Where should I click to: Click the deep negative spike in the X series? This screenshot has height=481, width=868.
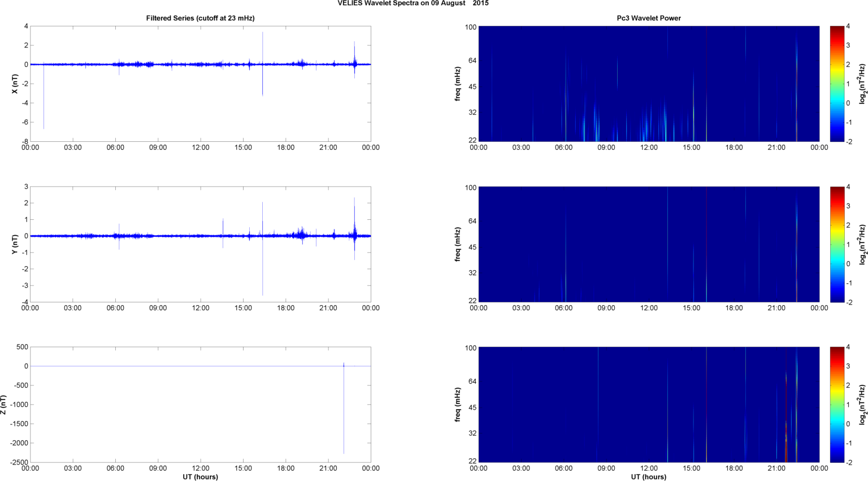44,96
